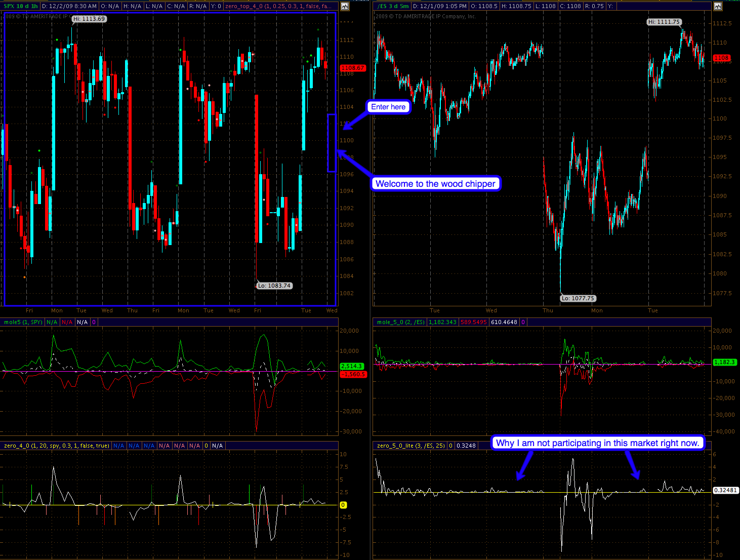Click the red 1108.67 SPX price tag

[352, 68]
